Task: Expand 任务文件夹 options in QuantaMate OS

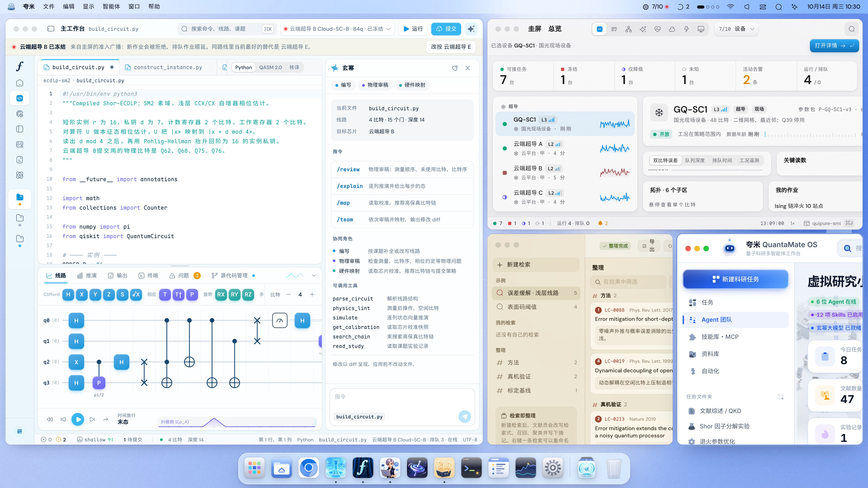Action: (780, 397)
